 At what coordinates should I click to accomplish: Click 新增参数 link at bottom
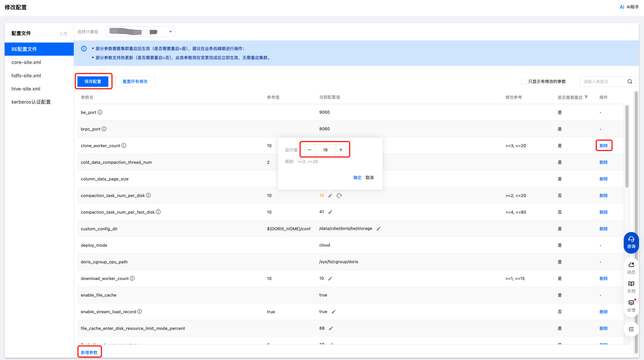click(89, 352)
